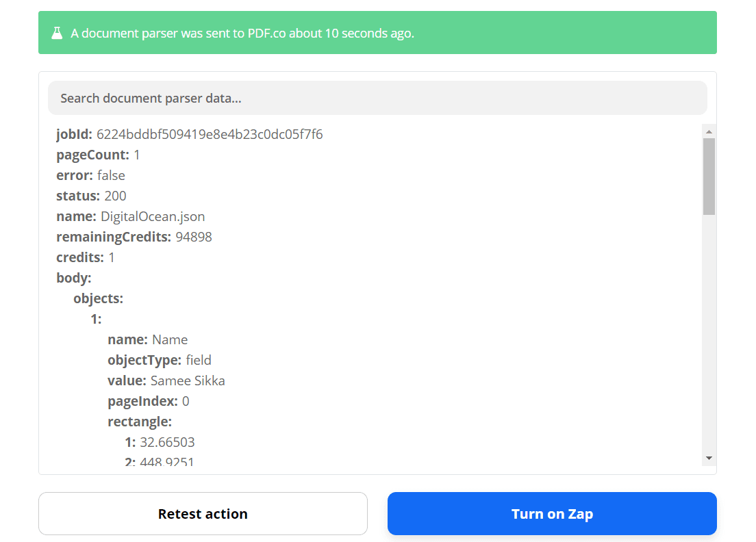Click the scrollbar down arrow
This screenshot has width=756, height=542.
pyautogui.click(x=709, y=458)
